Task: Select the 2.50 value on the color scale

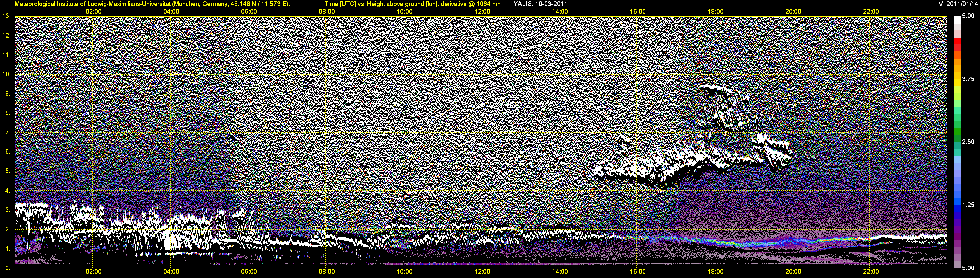Action: (x=968, y=142)
